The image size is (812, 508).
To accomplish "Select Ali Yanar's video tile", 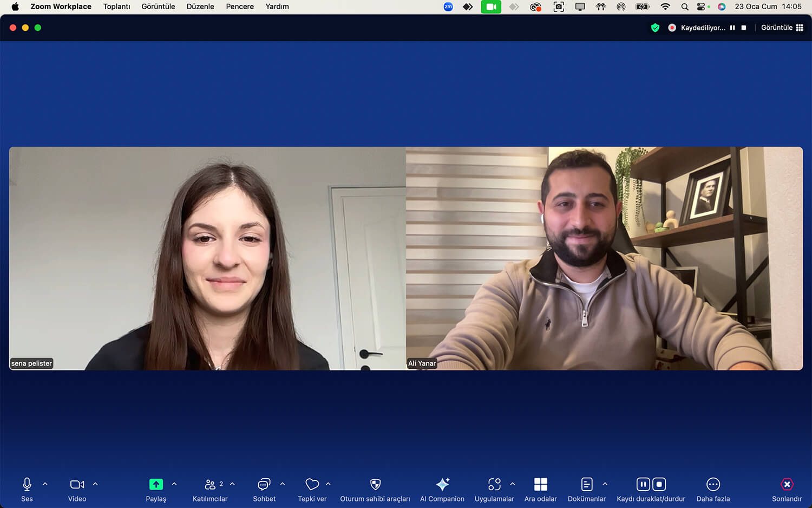I will 604,258.
